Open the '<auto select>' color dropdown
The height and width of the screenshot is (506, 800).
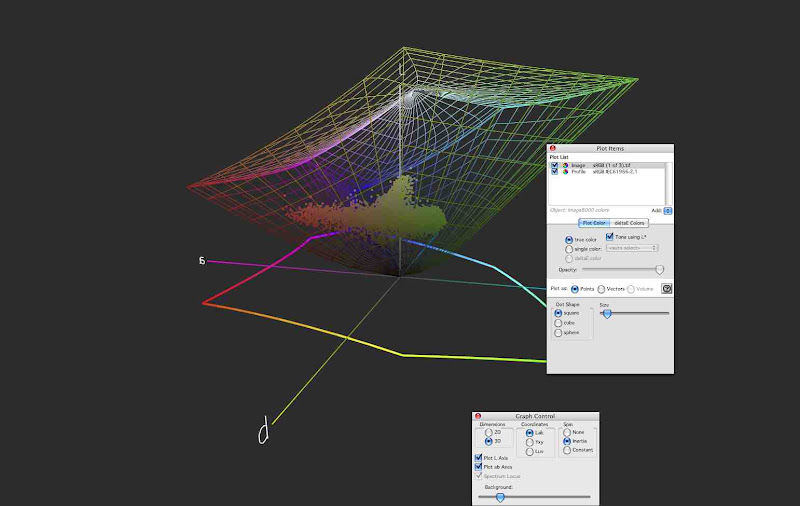click(632, 248)
